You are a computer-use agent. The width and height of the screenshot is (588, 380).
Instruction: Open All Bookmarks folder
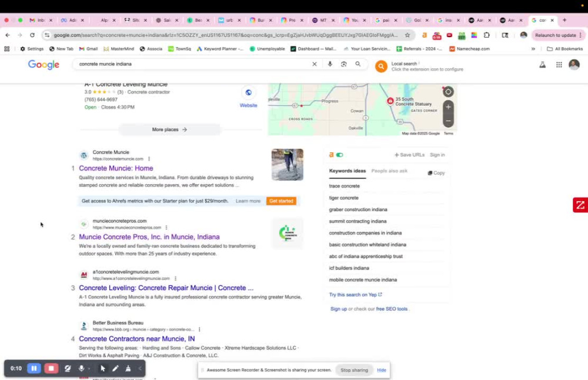564,49
